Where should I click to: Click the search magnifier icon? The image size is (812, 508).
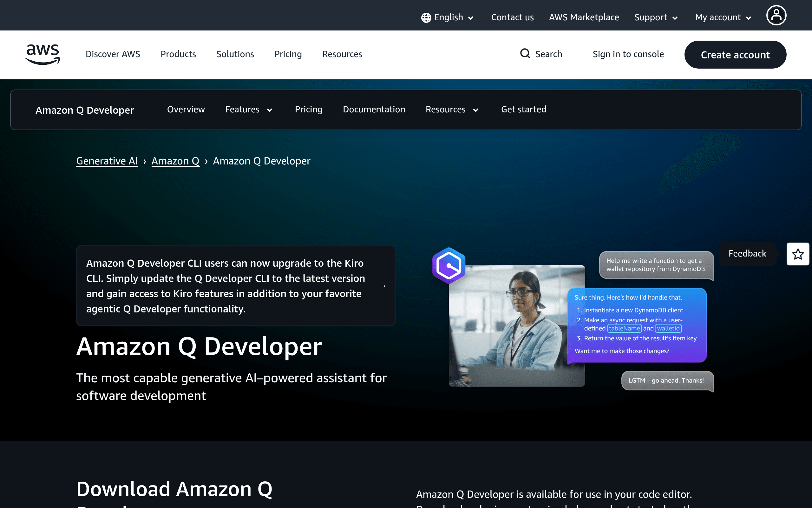(525, 53)
